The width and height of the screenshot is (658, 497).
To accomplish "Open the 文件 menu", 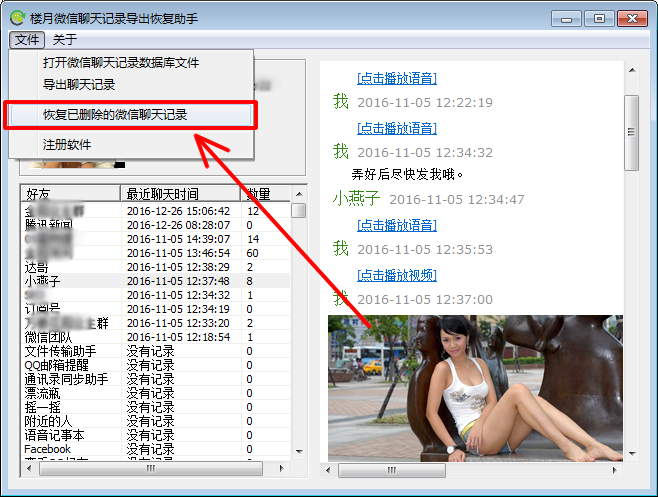I will (27, 40).
